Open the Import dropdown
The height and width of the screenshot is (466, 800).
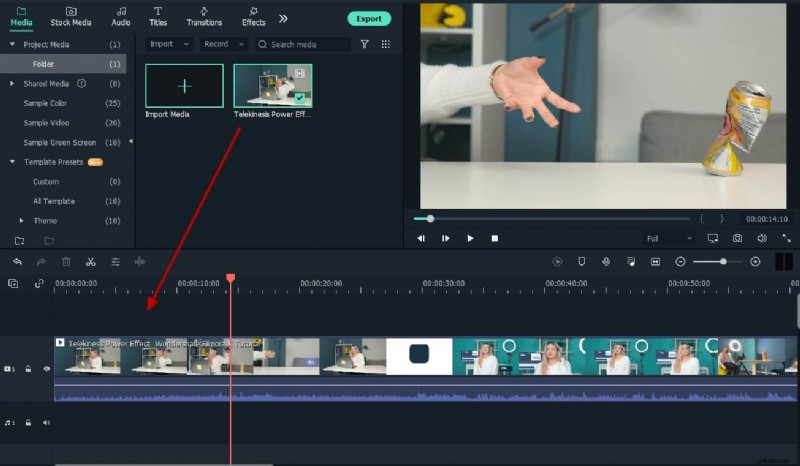click(x=169, y=44)
